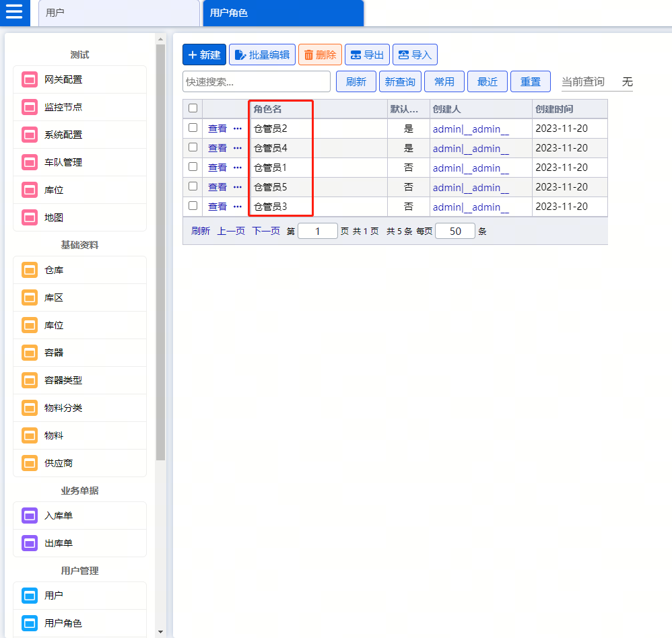Click the 创建人 column header

(481, 109)
